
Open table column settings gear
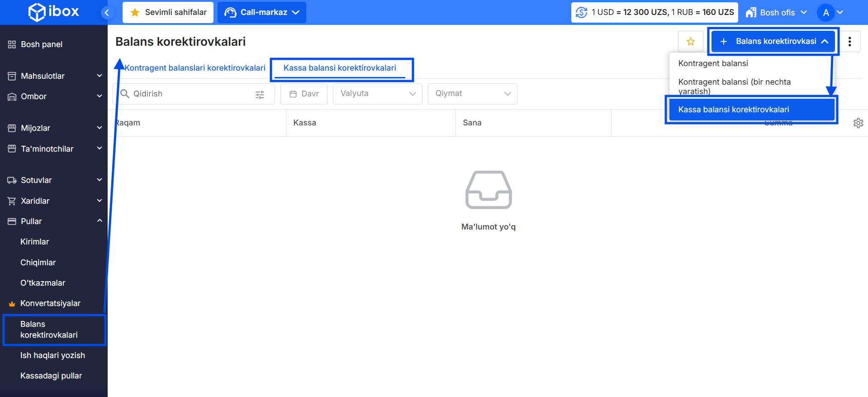pyautogui.click(x=858, y=123)
